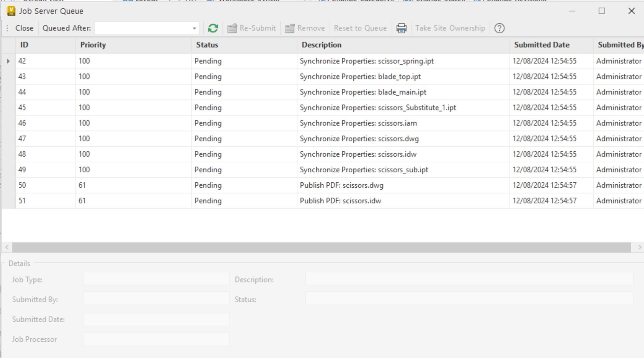This screenshot has width=644, height=358.
Task: Sort by the Submitted Date column header
Action: 542,45
